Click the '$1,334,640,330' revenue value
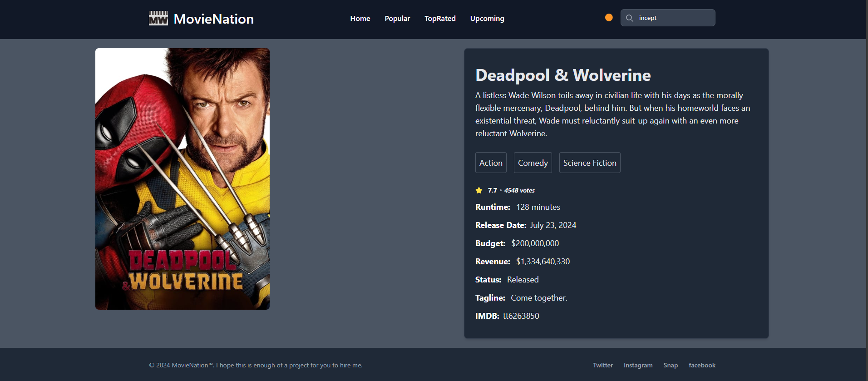This screenshot has height=381, width=868. pyautogui.click(x=543, y=262)
